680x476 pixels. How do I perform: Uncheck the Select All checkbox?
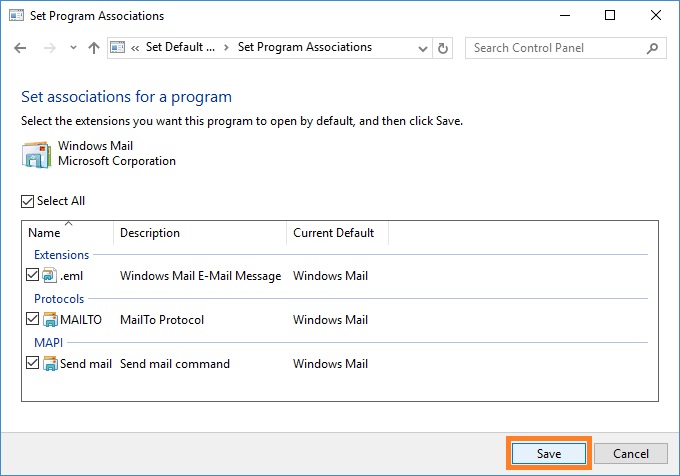click(x=27, y=201)
